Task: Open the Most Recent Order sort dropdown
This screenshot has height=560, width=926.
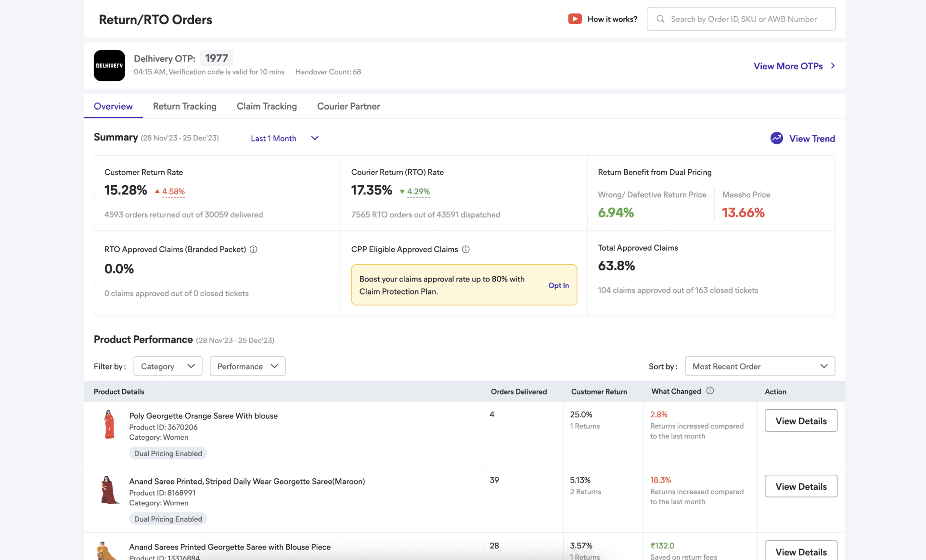Action: (x=759, y=366)
